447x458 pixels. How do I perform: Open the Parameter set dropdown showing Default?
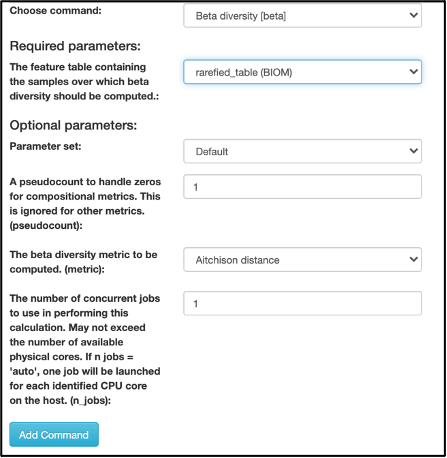click(x=302, y=151)
